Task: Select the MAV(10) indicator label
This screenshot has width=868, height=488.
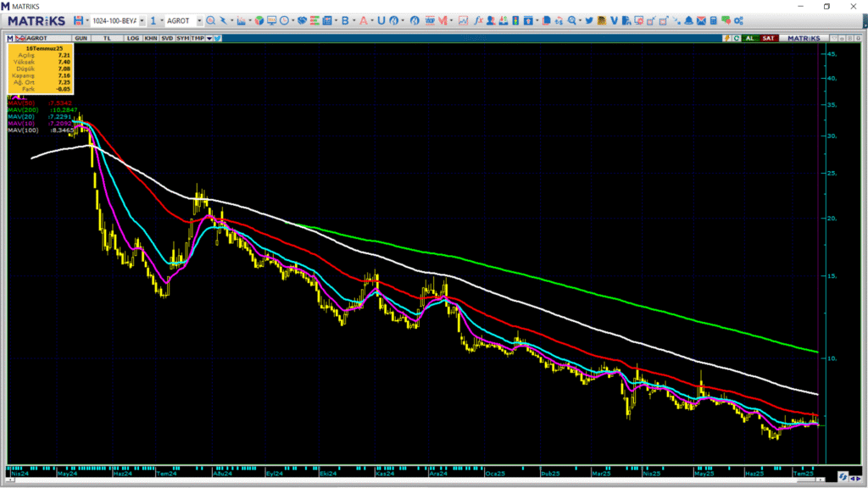Action: pyautogui.click(x=21, y=124)
